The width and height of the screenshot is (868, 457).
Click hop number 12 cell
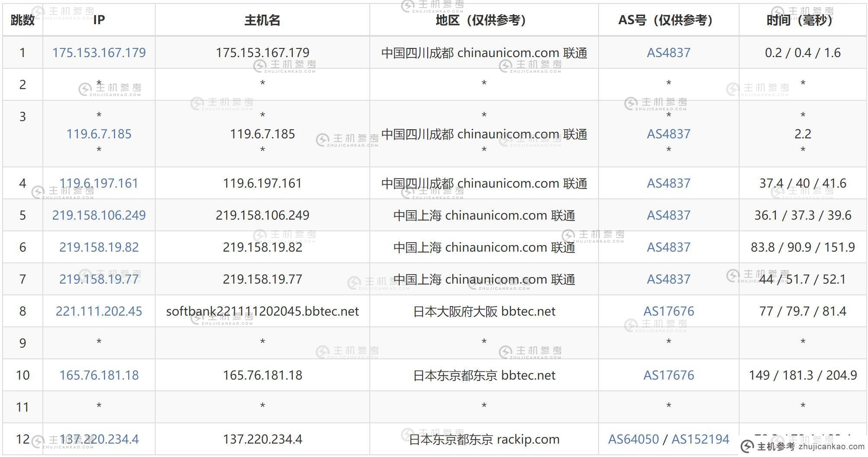[x=22, y=439]
